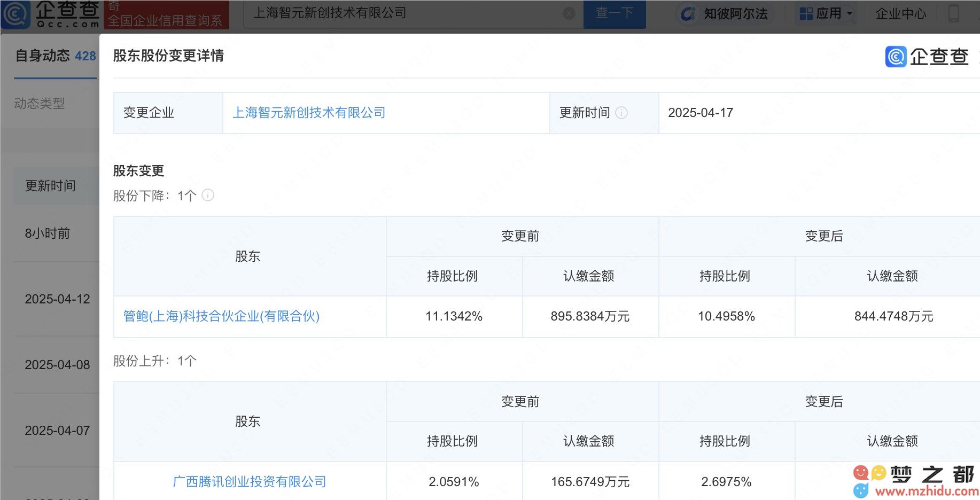Click the 11.1342% holding ratio cell
Image resolution: width=980 pixels, height=500 pixels.
tap(454, 316)
